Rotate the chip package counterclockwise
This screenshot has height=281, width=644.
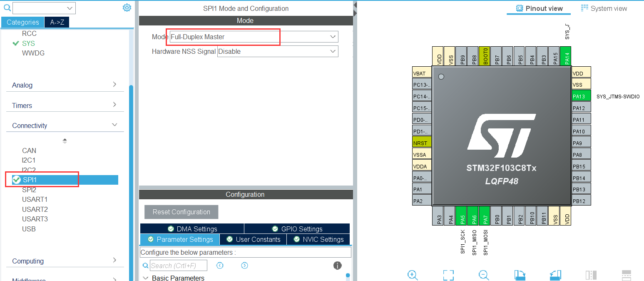(555, 275)
